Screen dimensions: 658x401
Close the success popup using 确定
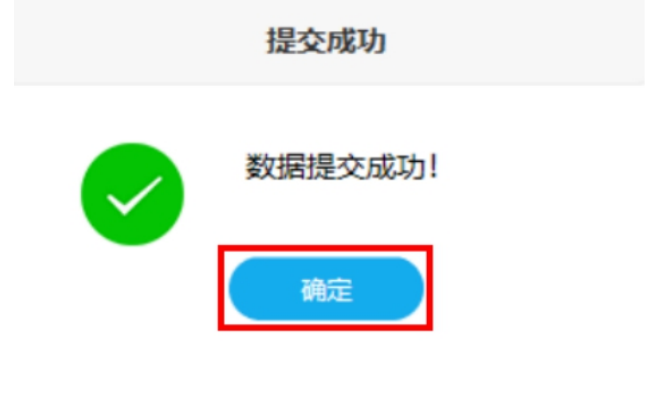(x=326, y=289)
